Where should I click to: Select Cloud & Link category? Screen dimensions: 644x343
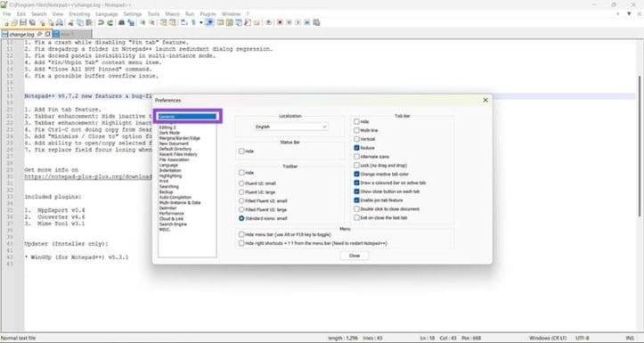(172, 218)
